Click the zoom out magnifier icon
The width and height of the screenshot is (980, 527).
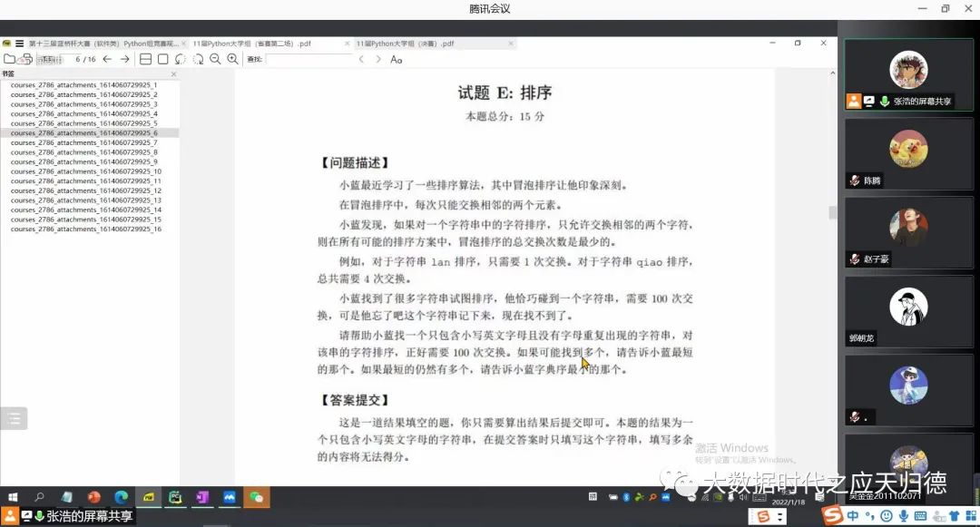215,59
